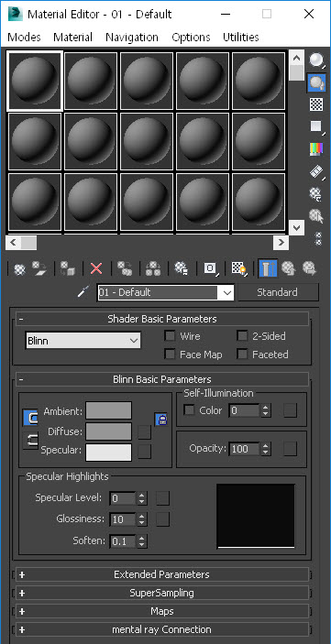Click the Self-Illumination map button
The width and height of the screenshot is (331, 644).
coord(290,410)
